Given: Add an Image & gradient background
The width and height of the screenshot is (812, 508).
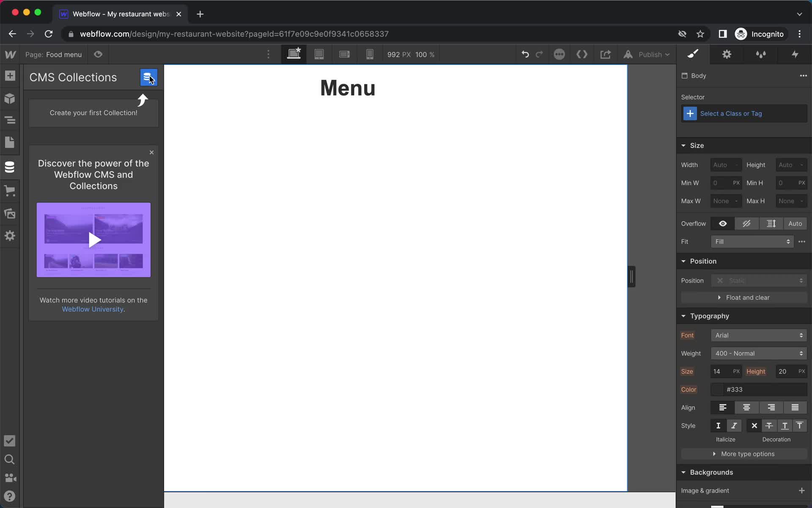Looking at the screenshot, I should pyautogui.click(x=801, y=491).
